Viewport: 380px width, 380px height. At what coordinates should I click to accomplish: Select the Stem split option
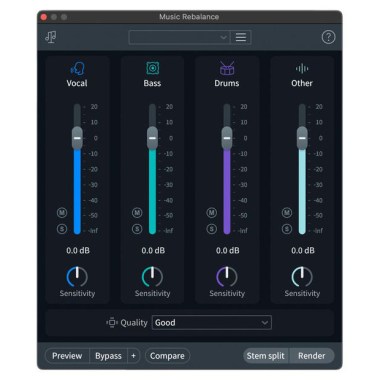[266, 356]
